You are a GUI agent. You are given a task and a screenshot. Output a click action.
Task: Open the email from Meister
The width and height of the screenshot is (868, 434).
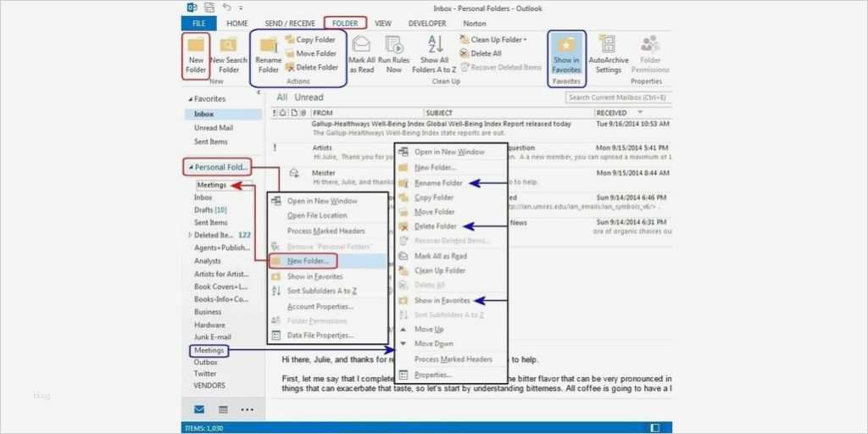[x=470, y=177]
